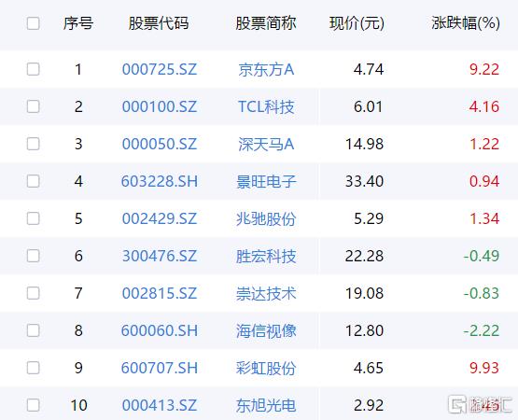Click stock code 300476.SZ
The height and width of the screenshot is (420, 518).
(x=160, y=256)
